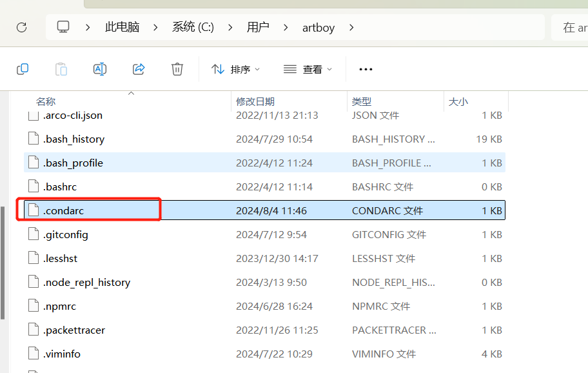The image size is (588, 373).
Task: Click the type NPMRC 文件
Action: 381,306
